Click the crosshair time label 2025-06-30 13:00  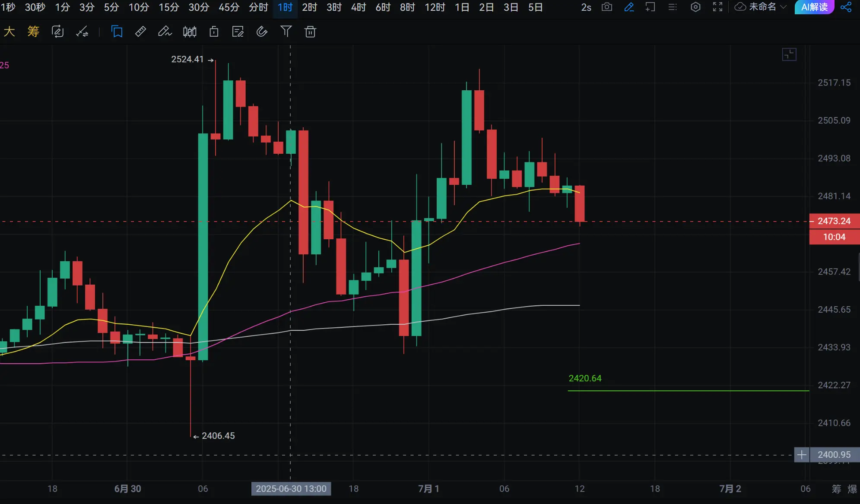point(291,489)
